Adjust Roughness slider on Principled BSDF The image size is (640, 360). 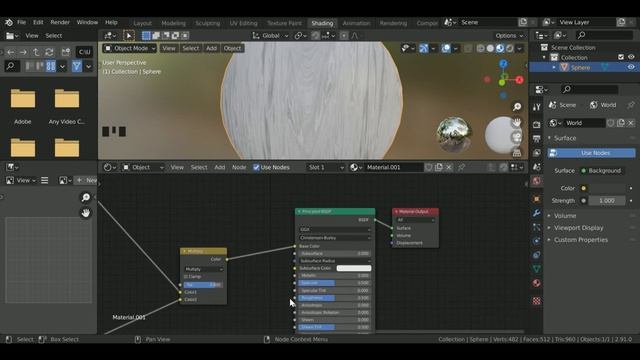335,298
